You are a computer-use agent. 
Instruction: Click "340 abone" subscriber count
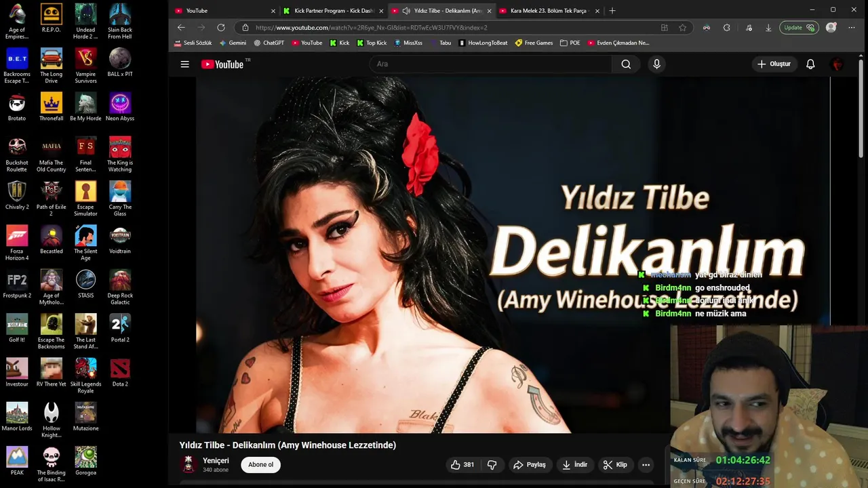coord(214,470)
